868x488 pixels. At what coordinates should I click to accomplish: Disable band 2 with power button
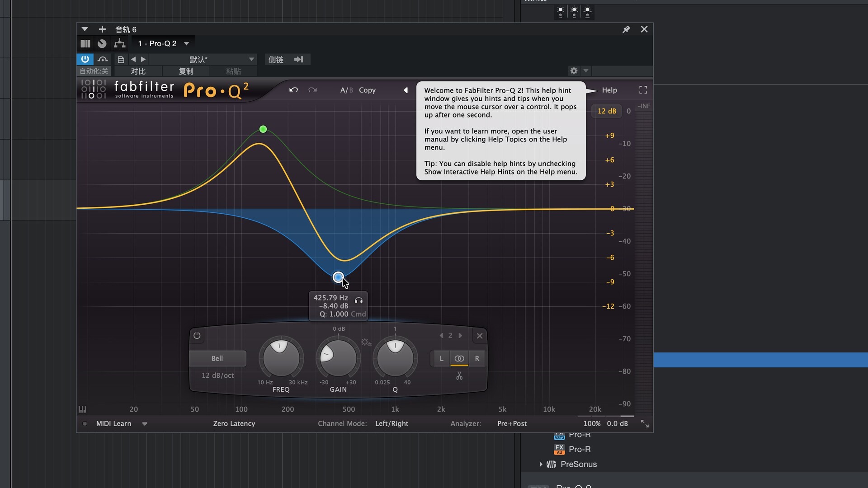click(197, 335)
